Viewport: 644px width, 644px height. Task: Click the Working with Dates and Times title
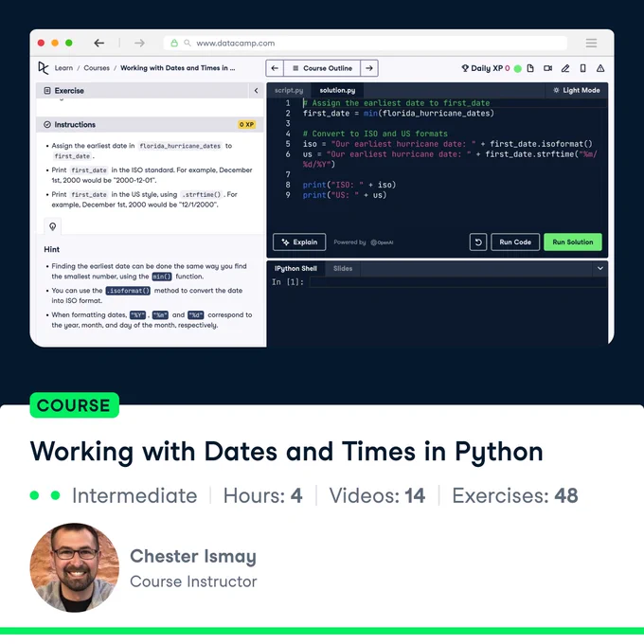tap(287, 452)
